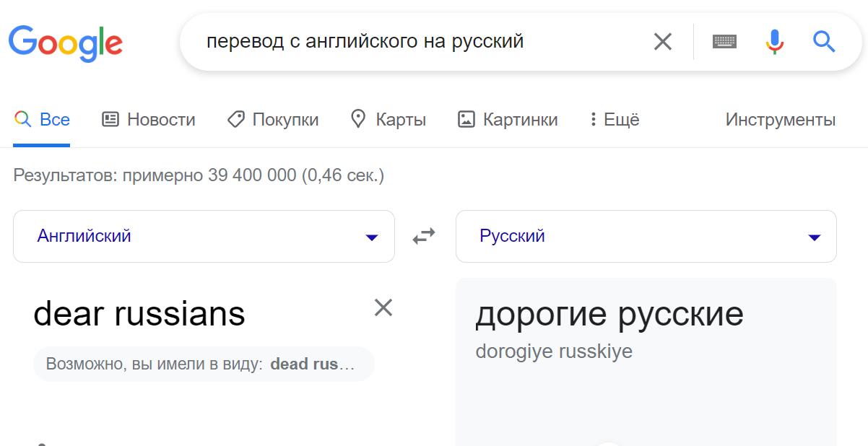The height and width of the screenshot is (446, 868).
Task: Switch to the Покупки tab
Action: click(x=273, y=119)
